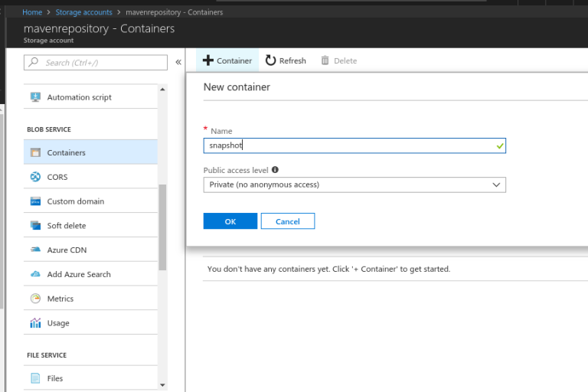Open Custom domain settings

click(90, 201)
